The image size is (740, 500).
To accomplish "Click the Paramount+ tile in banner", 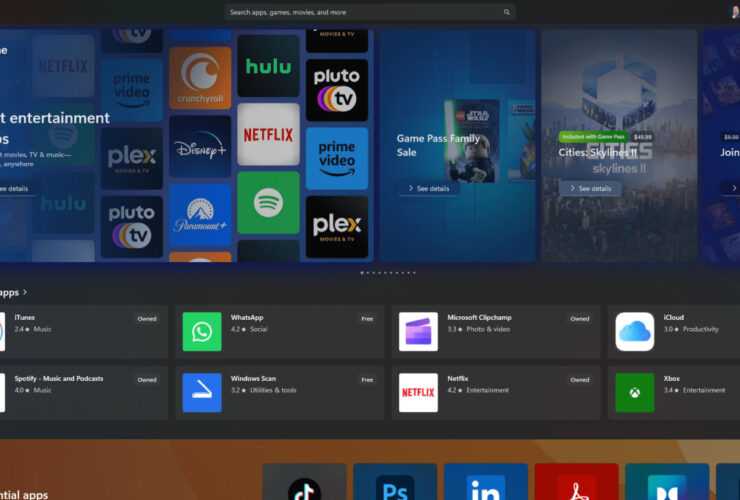I will click(200, 215).
